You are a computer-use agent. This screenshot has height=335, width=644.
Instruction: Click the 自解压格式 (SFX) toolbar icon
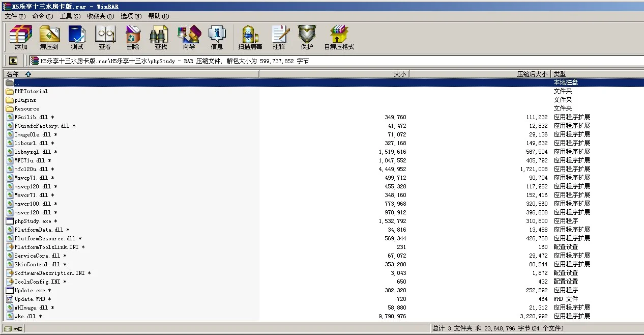pyautogui.click(x=339, y=38)
